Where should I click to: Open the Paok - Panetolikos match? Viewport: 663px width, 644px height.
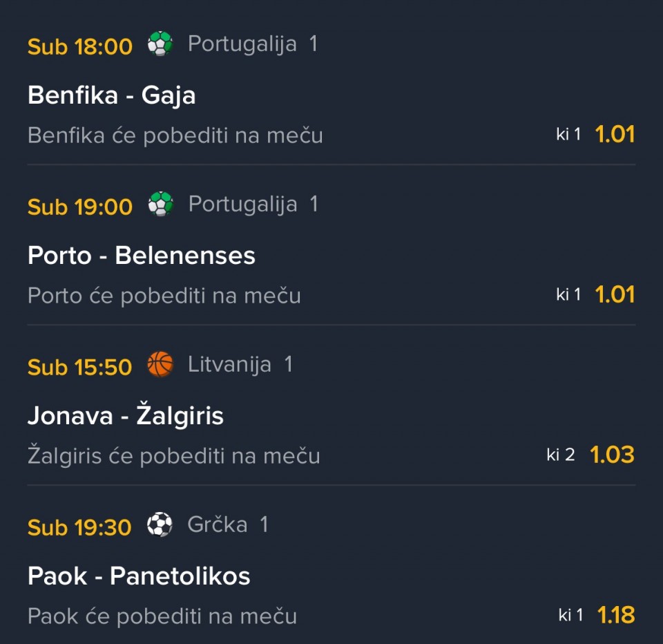[x=139, y=576]
